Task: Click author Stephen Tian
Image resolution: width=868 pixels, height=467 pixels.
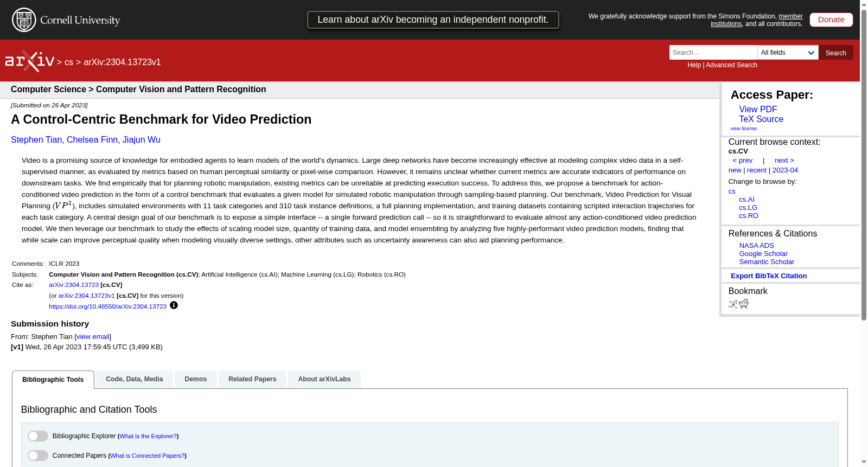Action: 36,140
